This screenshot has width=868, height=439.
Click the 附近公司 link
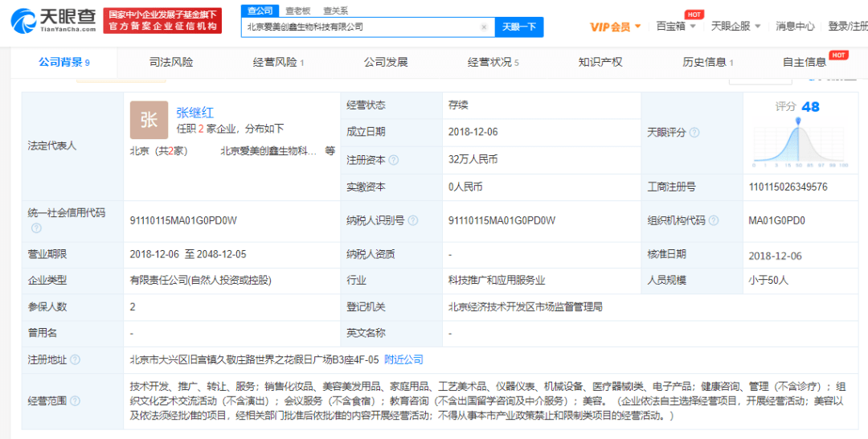pyautogui.click(x=403, y=359)
